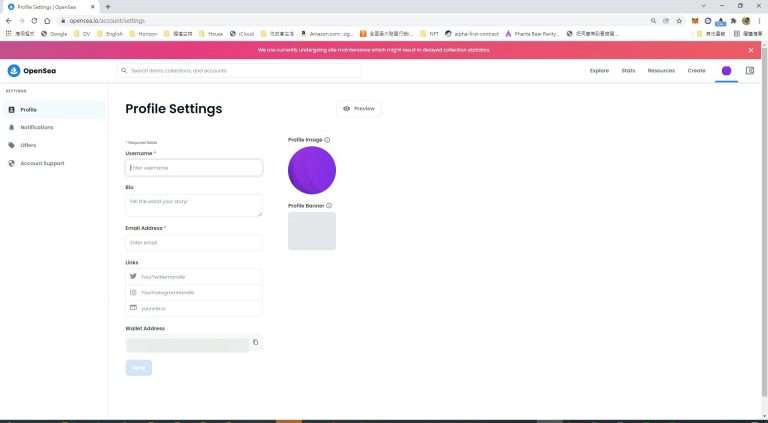This screenshot has height=423, width=768.
Task: Click the Create link
Action: pyautogui.click(x=696, y=71)
